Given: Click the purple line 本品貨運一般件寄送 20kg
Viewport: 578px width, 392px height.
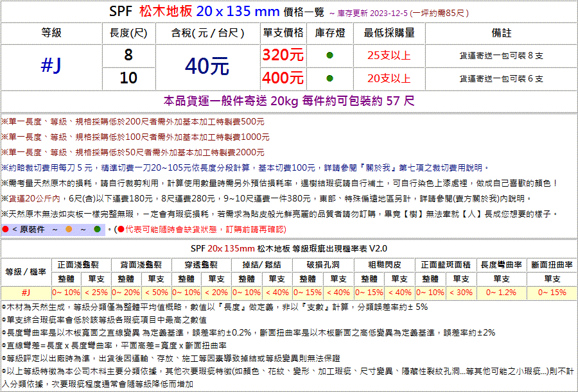Looking at the screenshot, I should click(x=288, y=101).
